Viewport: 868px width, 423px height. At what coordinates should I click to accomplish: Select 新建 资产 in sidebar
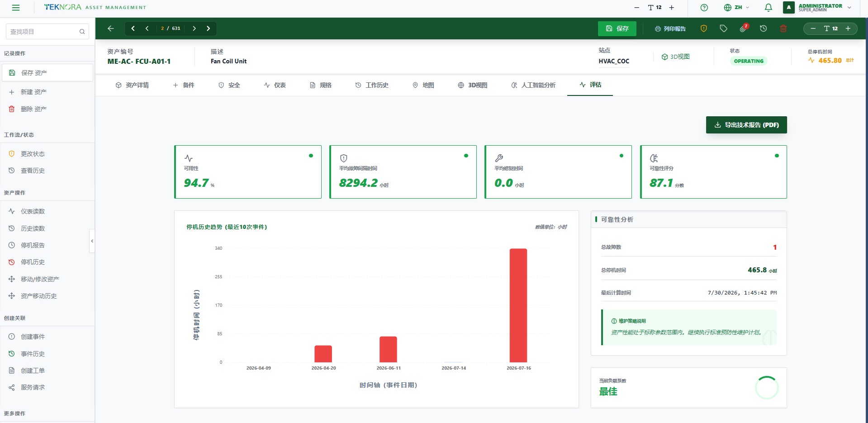click(x=47, y=92)
